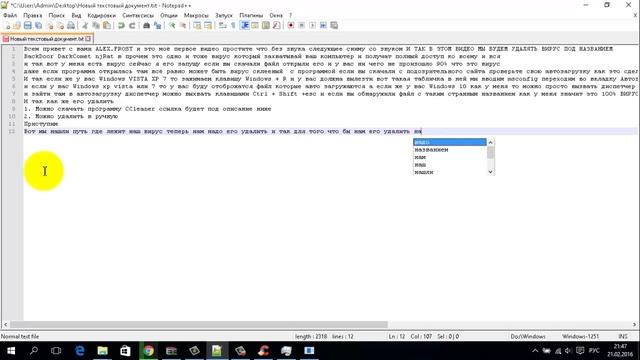Open Microsoft Edge from the taskbar

click(x=80, y=351)
